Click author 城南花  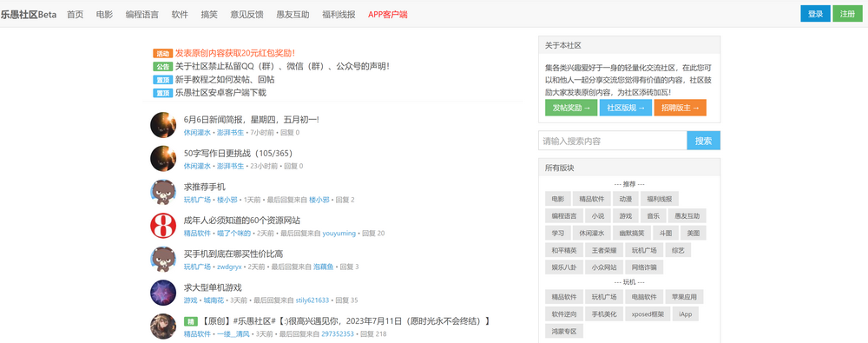[x=214, y=300]
